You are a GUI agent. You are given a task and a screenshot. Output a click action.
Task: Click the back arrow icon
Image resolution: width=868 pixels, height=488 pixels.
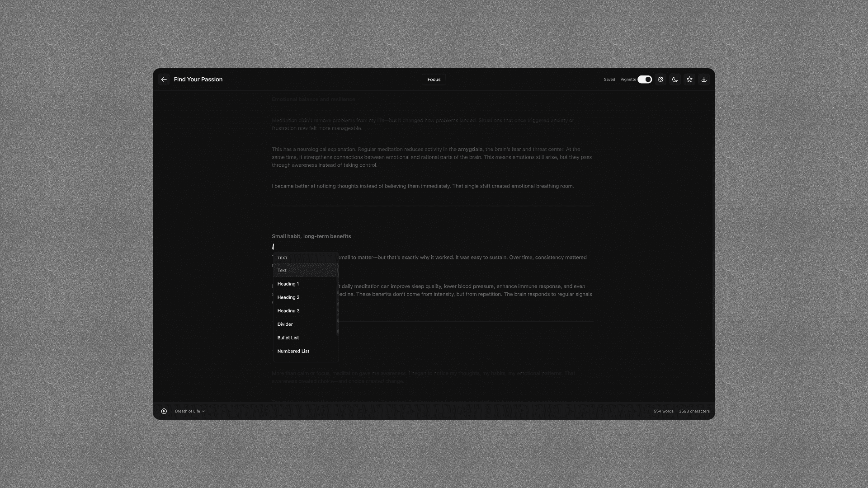[x=164, y=80]
